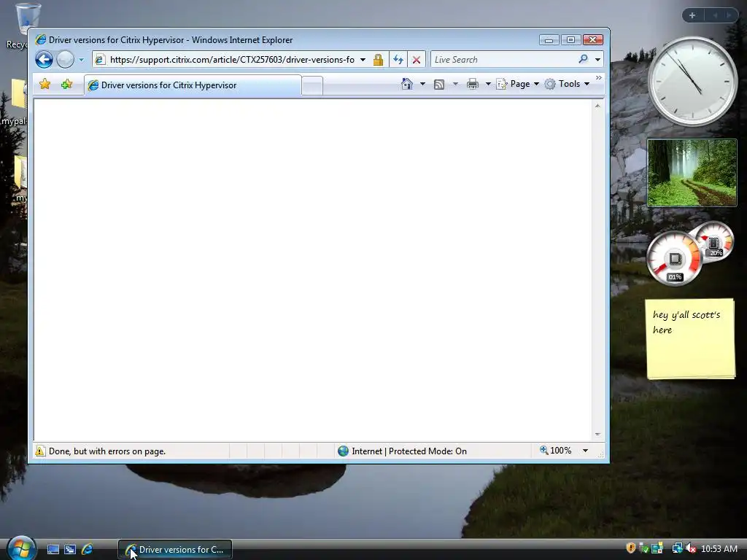
Task: Show more command bar items chevron
Action: coord(599,77)
